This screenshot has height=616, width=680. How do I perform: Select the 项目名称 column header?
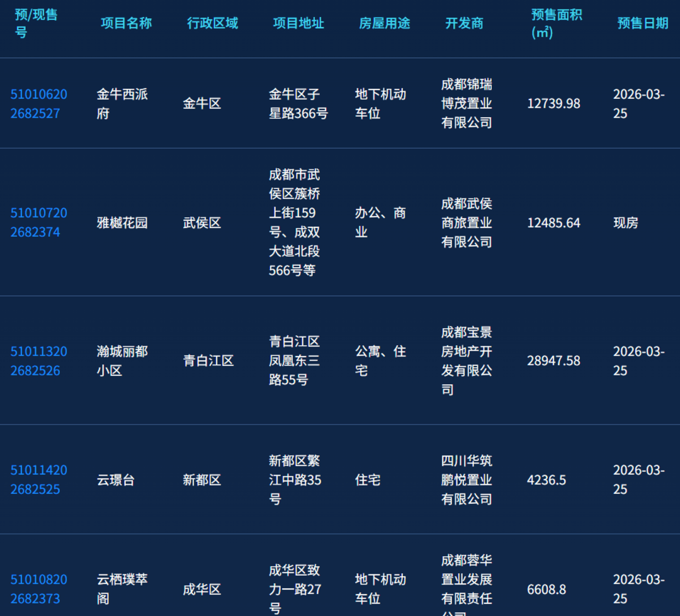click(x=126, y=23)
